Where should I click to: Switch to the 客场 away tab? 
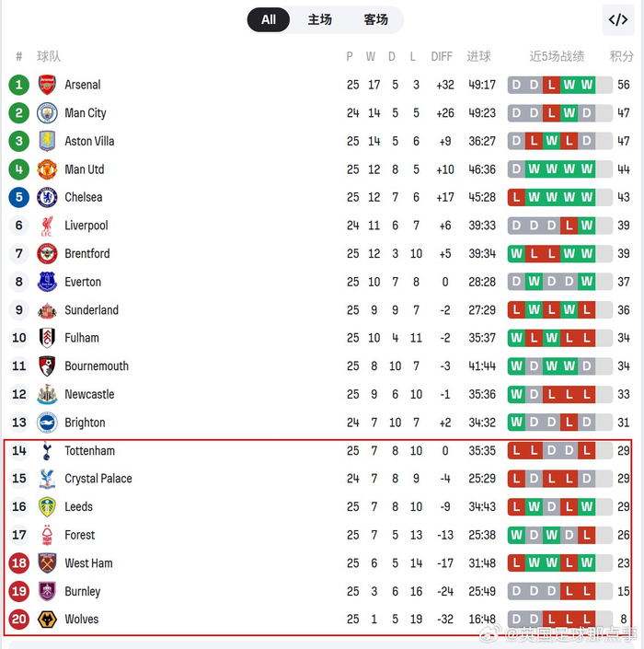375,19
